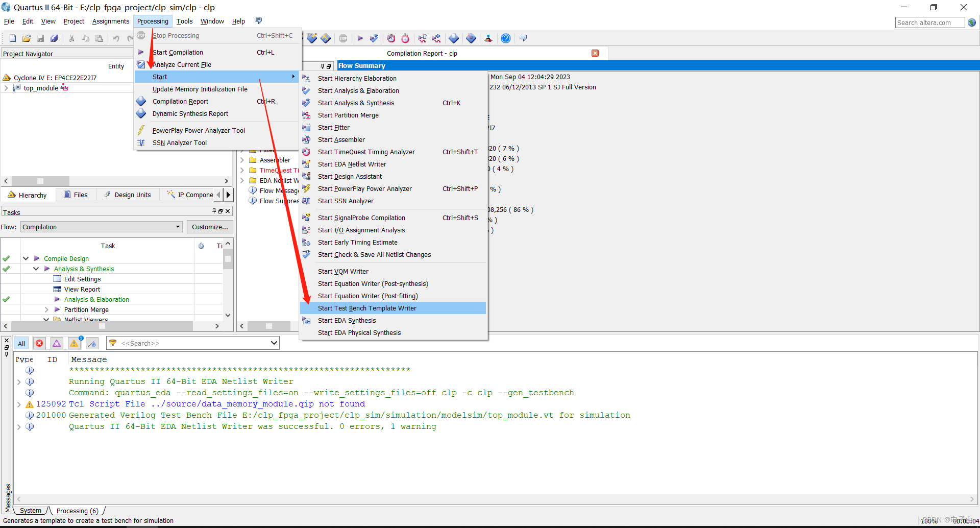Screen dimensions: 980x528
Task: Click the pencil Assignment Editor toolbar icon
Action: click(x=312, y=38)
